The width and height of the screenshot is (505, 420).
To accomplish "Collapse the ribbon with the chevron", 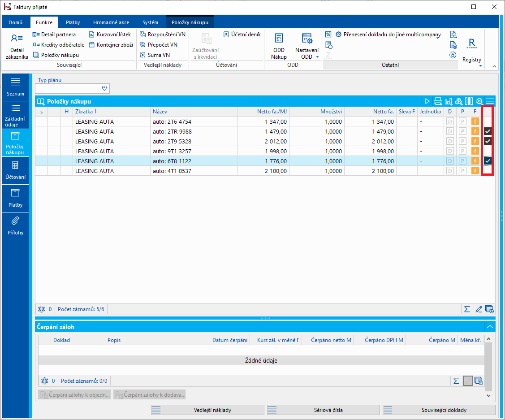I will 494,66.
